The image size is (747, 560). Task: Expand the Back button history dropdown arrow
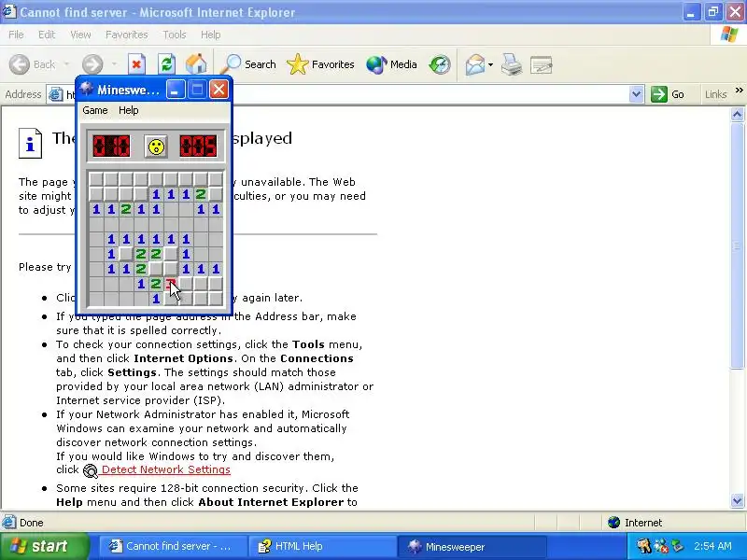[66, 64]
